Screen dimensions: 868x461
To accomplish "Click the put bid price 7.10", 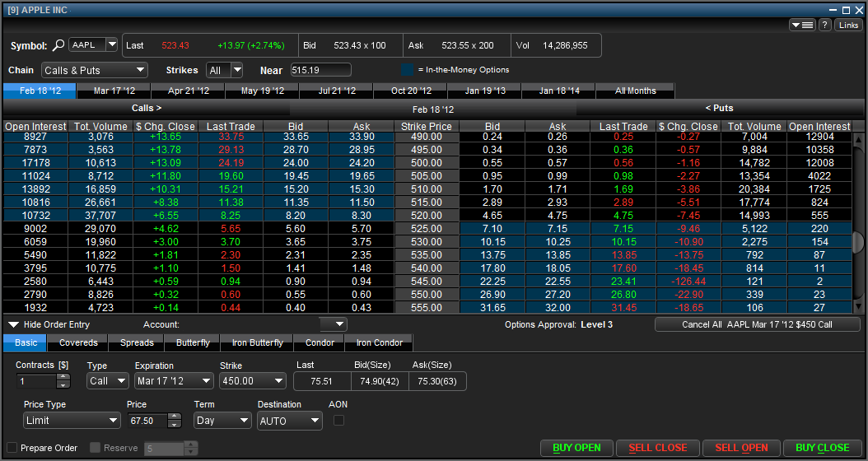I will pyautogui.click(x=492, y=229).
